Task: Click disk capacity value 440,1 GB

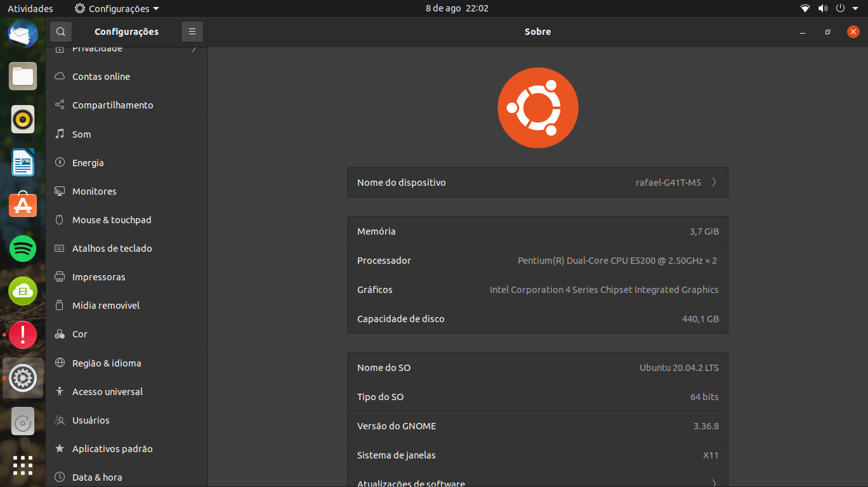Action: [700, 319]
